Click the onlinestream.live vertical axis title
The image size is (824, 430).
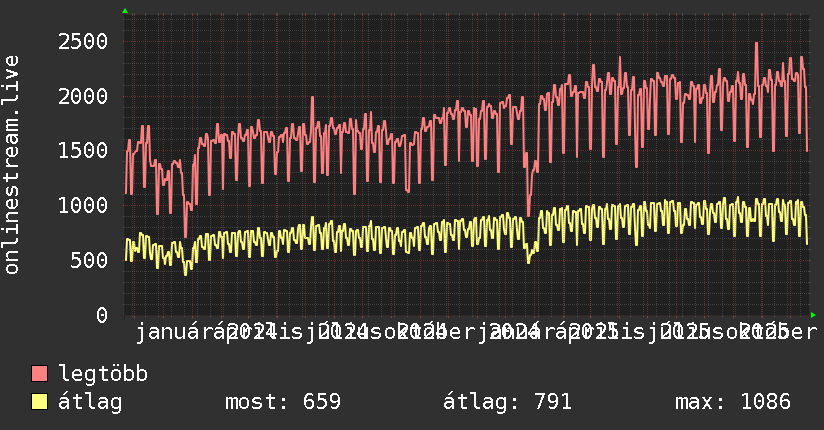click(x=12, y=165)
